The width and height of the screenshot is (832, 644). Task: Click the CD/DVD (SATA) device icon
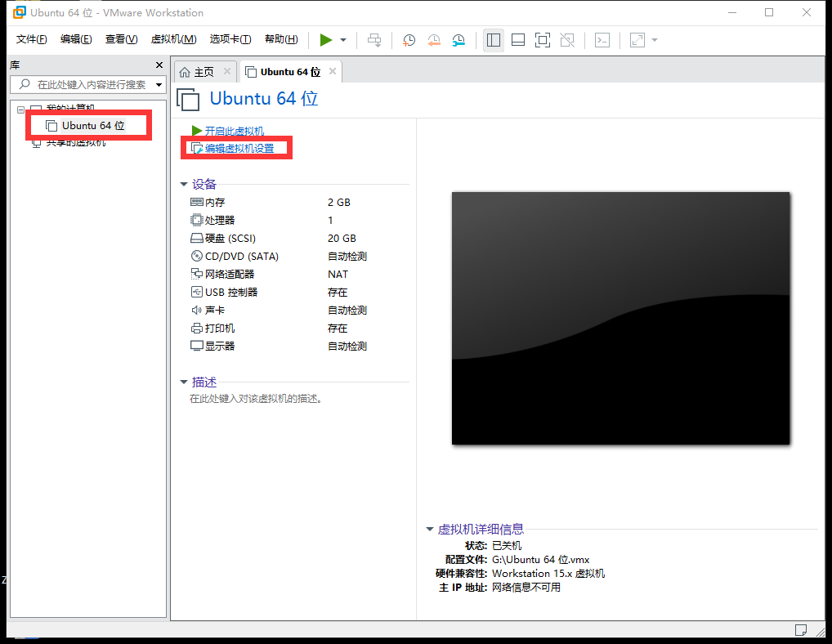[x=196, y=257]
